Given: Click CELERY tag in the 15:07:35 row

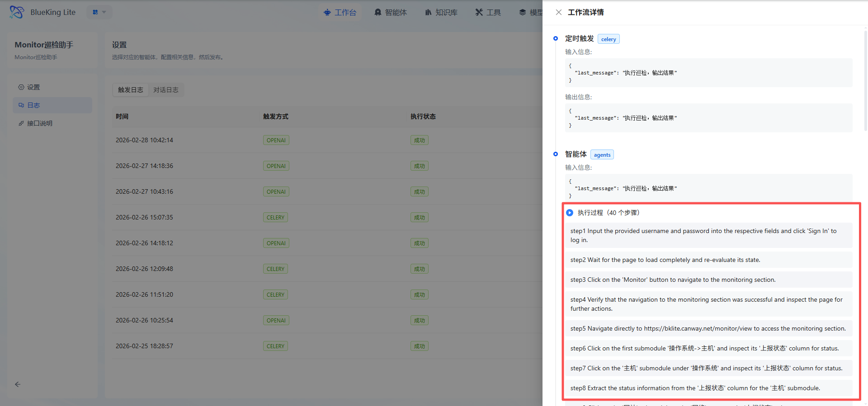Looking at the screenshot, I should (x=275, y=218).
